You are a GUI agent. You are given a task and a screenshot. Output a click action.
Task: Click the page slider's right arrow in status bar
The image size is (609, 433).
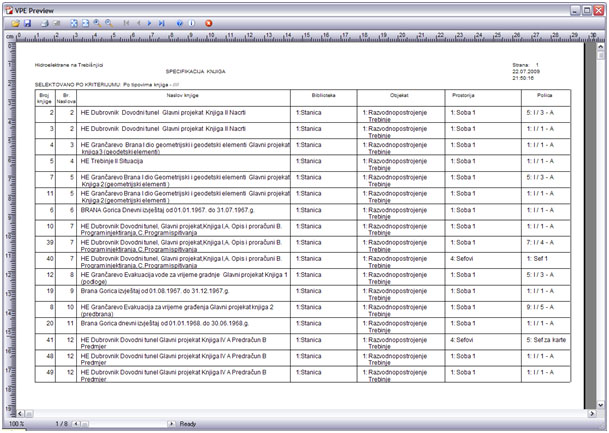pos(172,424)
